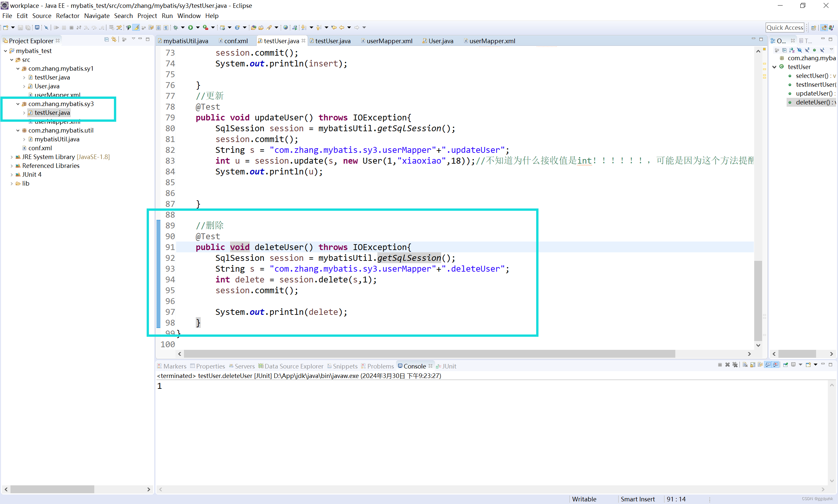Click the editor horizontal scrollbar thumb
838x504 pixels.
click(429, 354)
